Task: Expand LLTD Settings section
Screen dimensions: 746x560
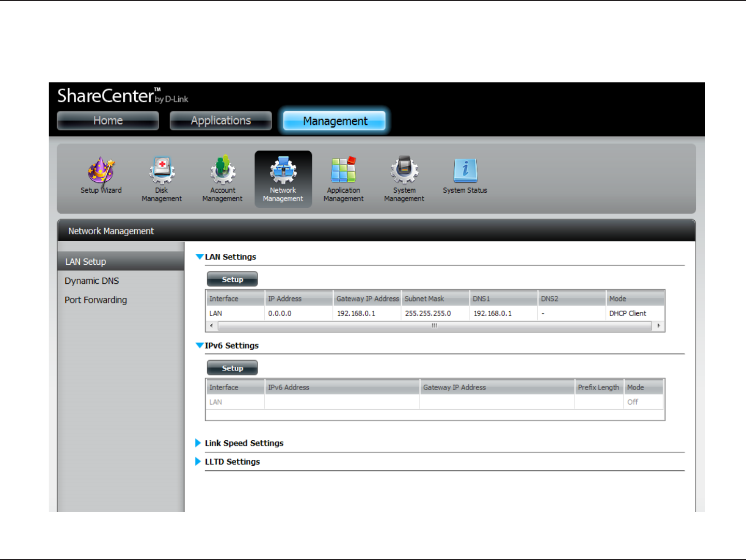Action: 198,462
